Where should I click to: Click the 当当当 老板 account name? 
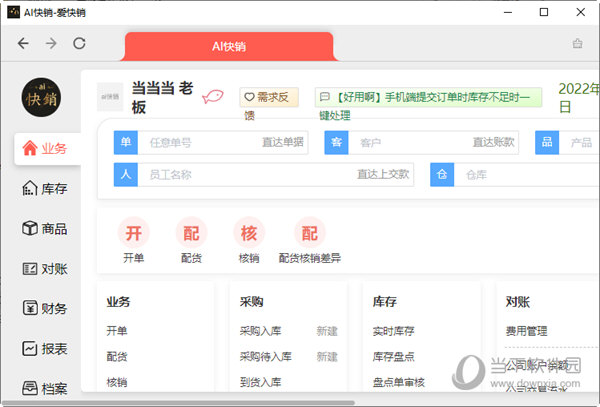pyautogui.click(x=162, y=98)
